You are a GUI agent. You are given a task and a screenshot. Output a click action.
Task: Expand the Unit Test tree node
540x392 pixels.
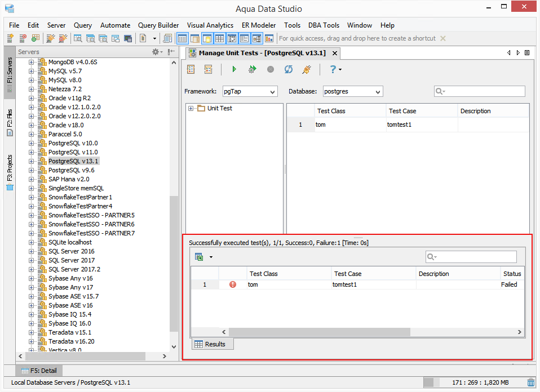tap(191, 108)
